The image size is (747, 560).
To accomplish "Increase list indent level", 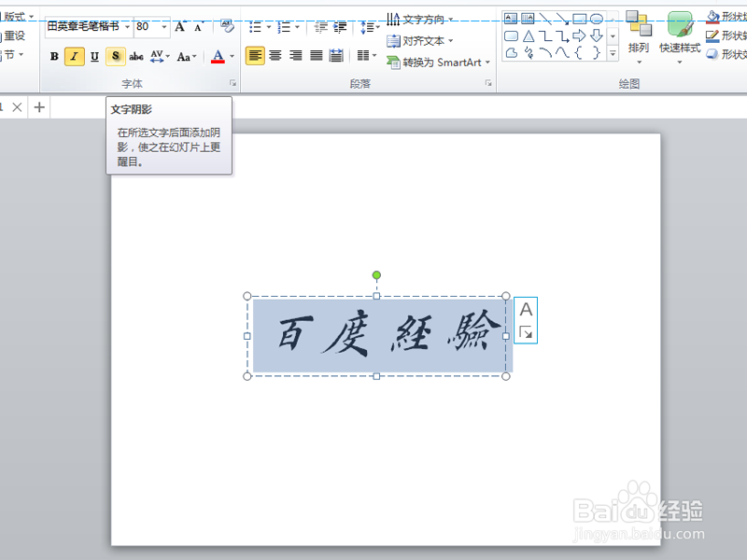I will (340, 27).
